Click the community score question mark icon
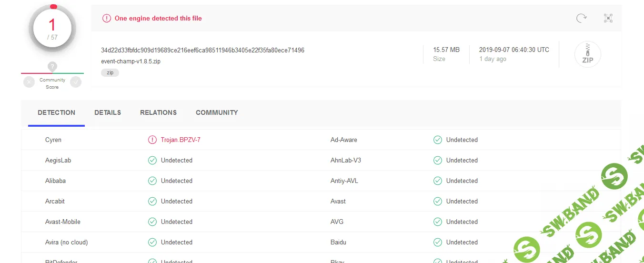This screenshot has height=263, width=644. click(52, 67)
